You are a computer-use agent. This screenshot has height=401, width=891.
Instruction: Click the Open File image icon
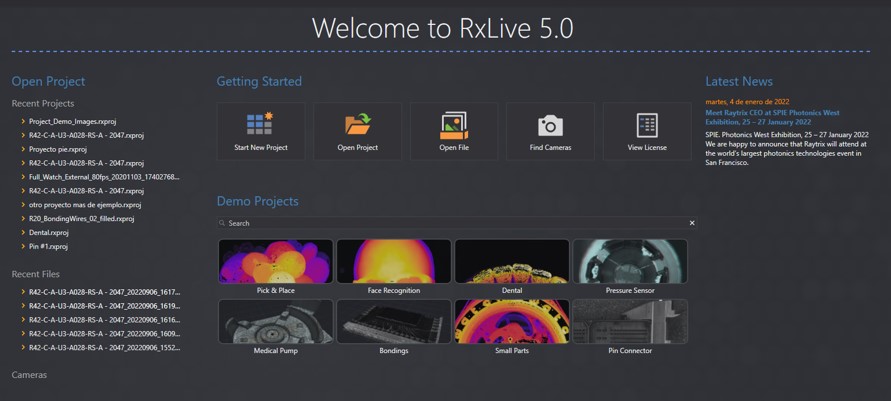(x=454, y=125)
